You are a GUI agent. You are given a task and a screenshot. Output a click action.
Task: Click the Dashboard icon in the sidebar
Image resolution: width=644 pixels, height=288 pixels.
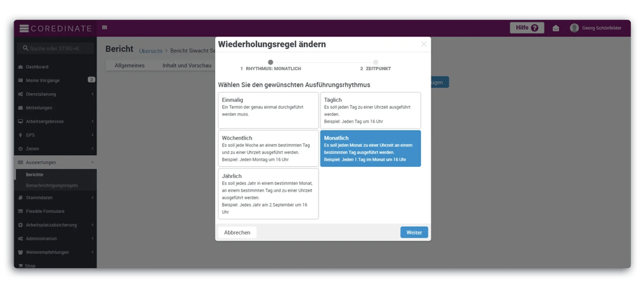pyautogui.click(x=20, y=67)
